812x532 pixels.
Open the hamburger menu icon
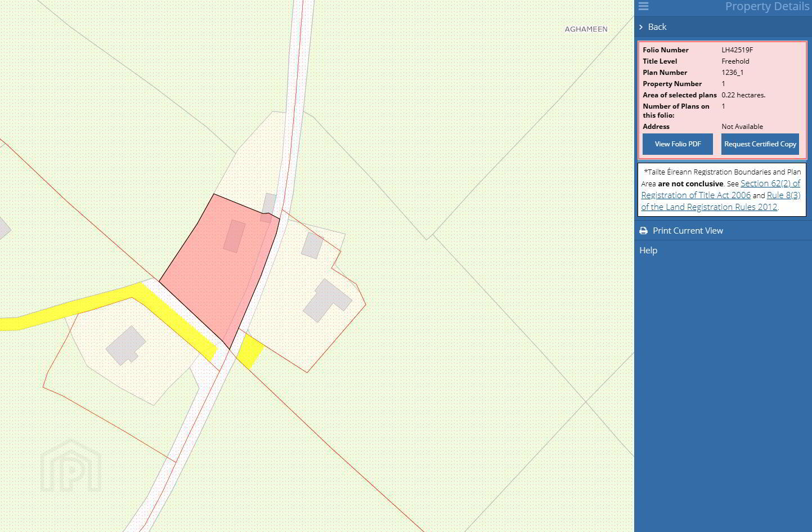pos(643,6)
